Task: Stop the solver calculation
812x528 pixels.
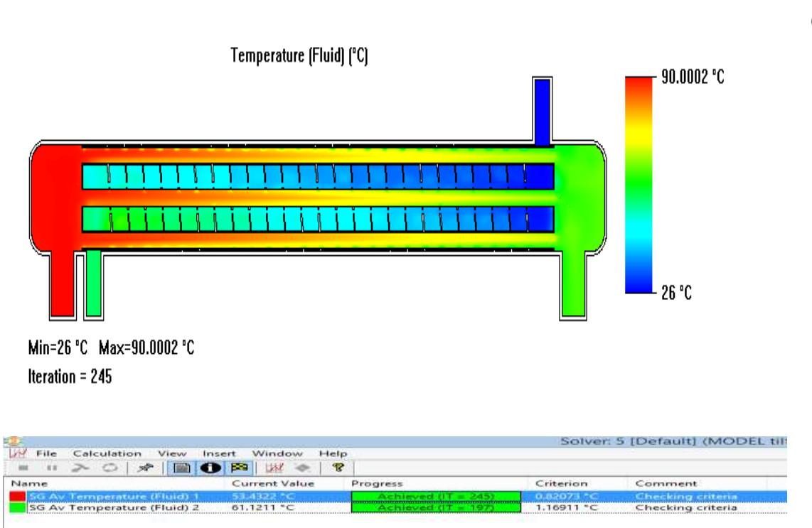Action: point(25,467)
